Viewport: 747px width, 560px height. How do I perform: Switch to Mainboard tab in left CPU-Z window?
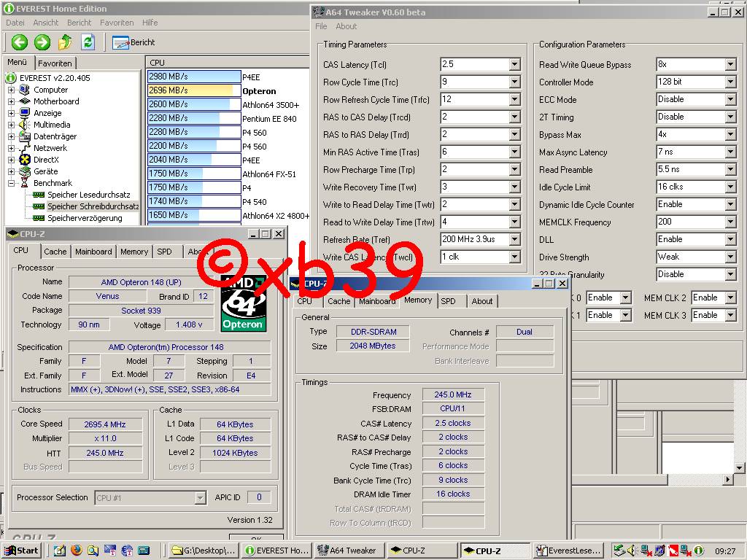pos(93,252)
